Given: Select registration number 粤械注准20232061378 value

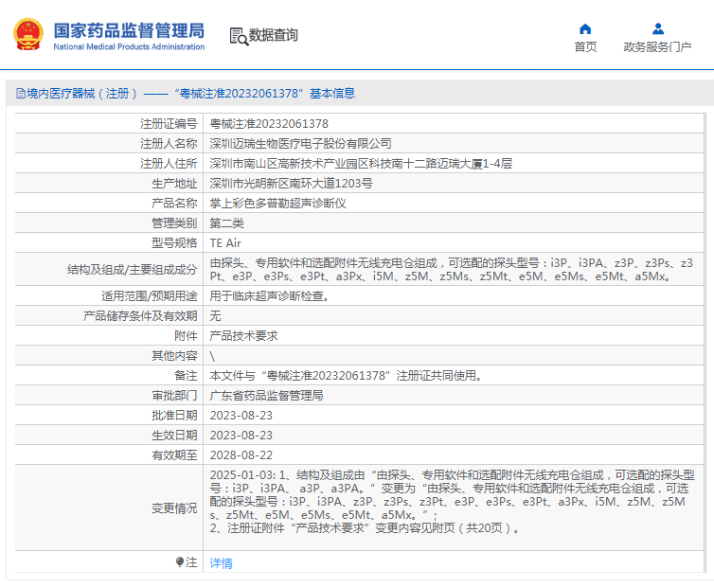Looking at the screenshot, I should (x=269, y=124).
